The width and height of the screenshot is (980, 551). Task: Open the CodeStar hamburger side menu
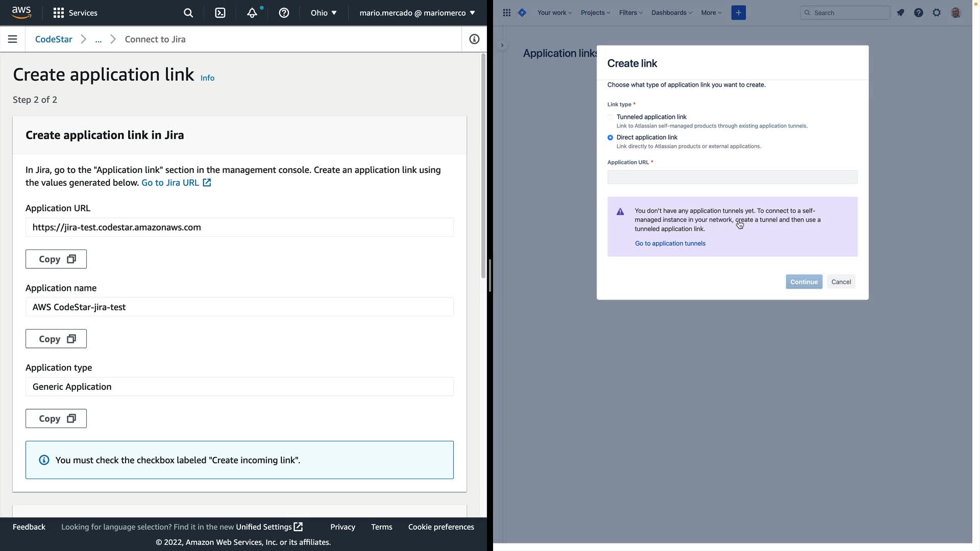13,39
